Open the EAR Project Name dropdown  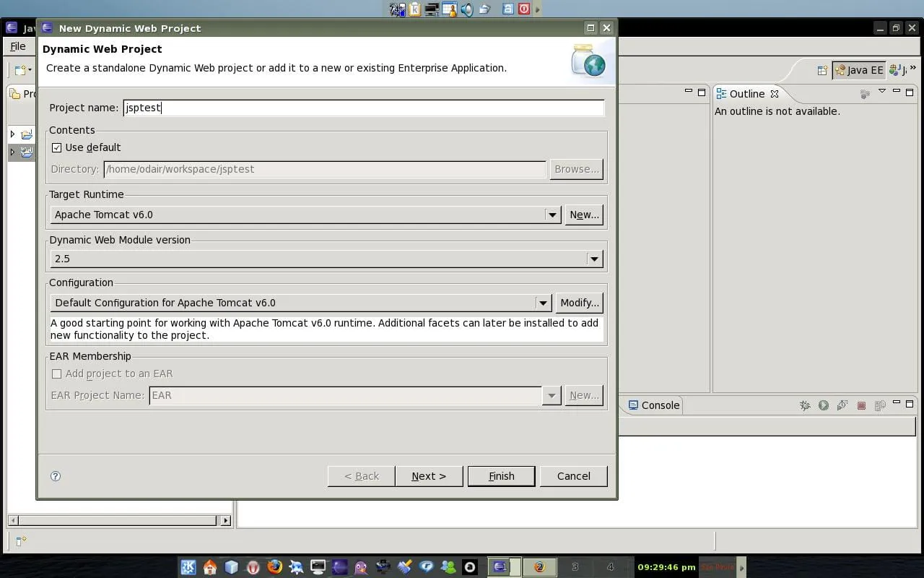(x=552, y=395)
